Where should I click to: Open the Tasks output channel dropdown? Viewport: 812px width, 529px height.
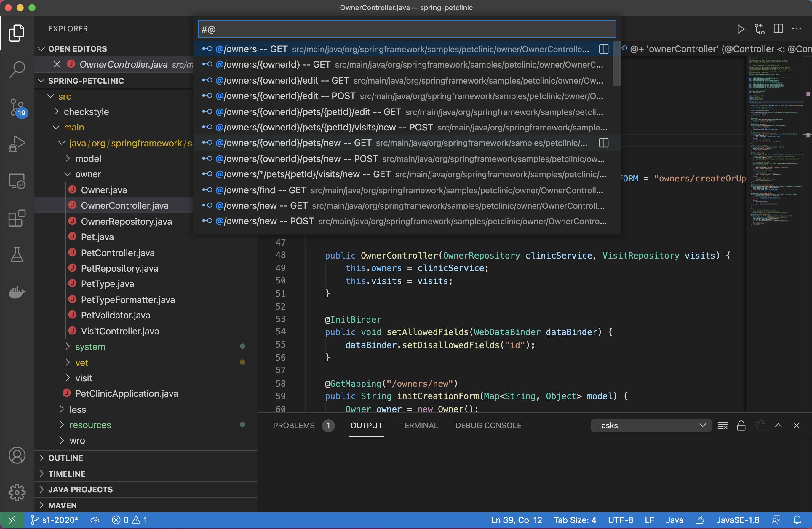[x=651, y=425]
